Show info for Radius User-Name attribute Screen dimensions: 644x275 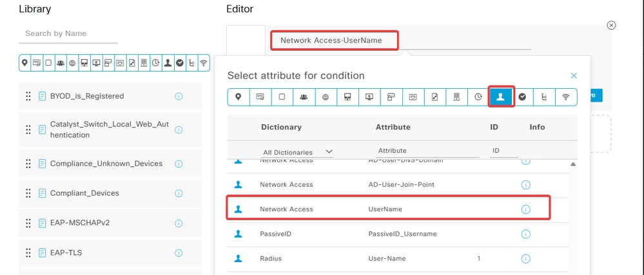525,259
